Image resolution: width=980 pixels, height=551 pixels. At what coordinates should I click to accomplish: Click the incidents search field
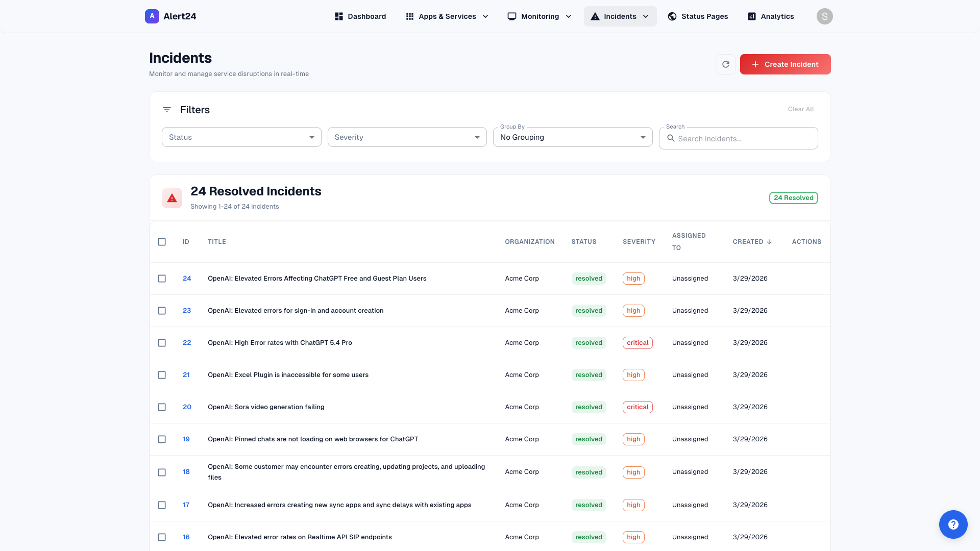[x=739, y=138]
